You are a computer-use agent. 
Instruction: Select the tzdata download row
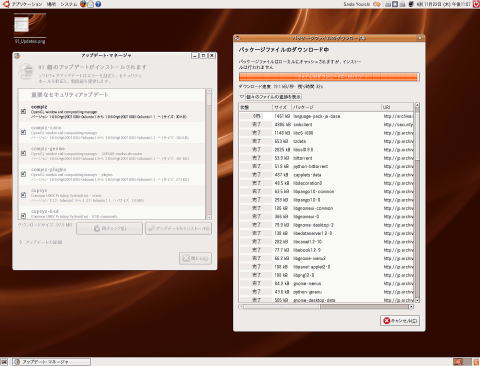tap(326, 141)
